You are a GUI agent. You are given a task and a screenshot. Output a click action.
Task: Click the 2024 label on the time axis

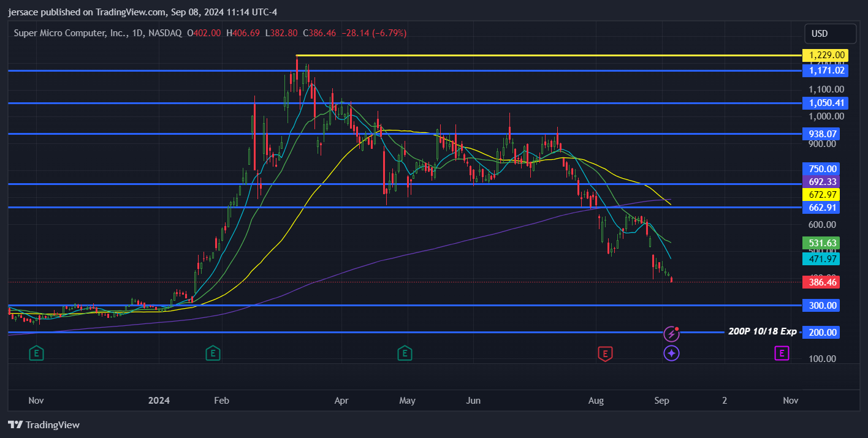click(x=159, y=401)
